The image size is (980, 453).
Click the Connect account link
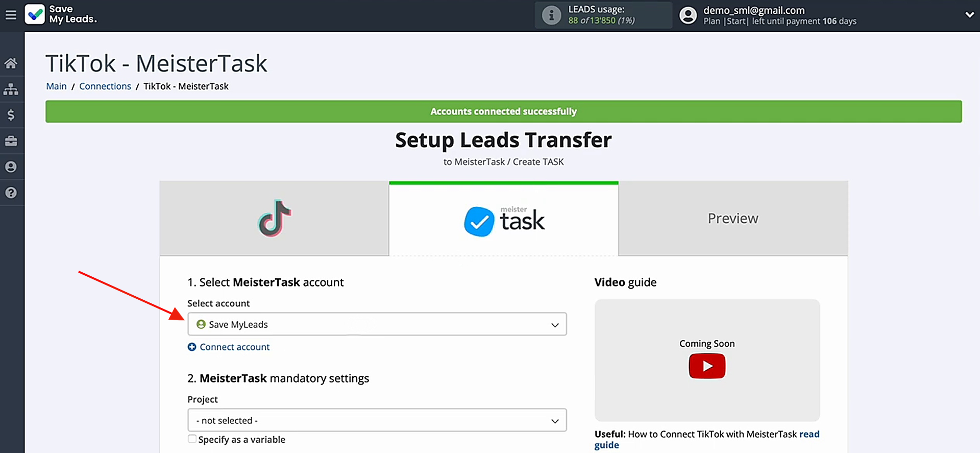[x=234, y=347]
